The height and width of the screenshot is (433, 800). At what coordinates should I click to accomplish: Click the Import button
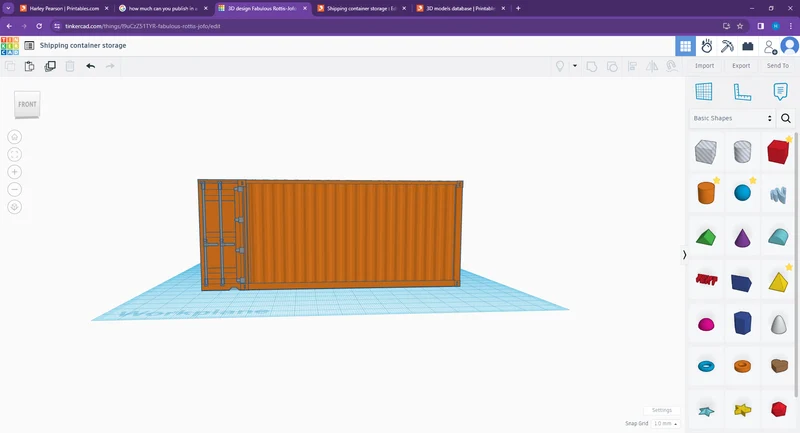704,66
